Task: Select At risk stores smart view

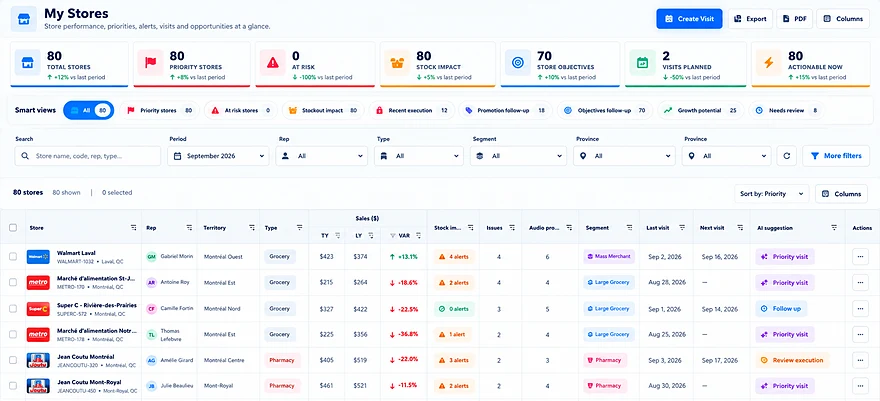Action: tap(241, 110)
